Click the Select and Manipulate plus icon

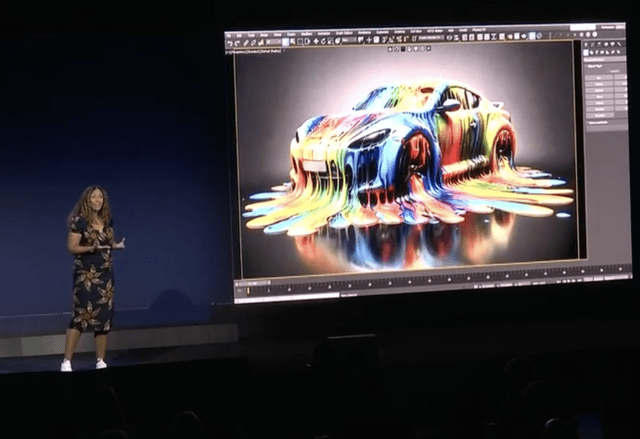point(369,40)
